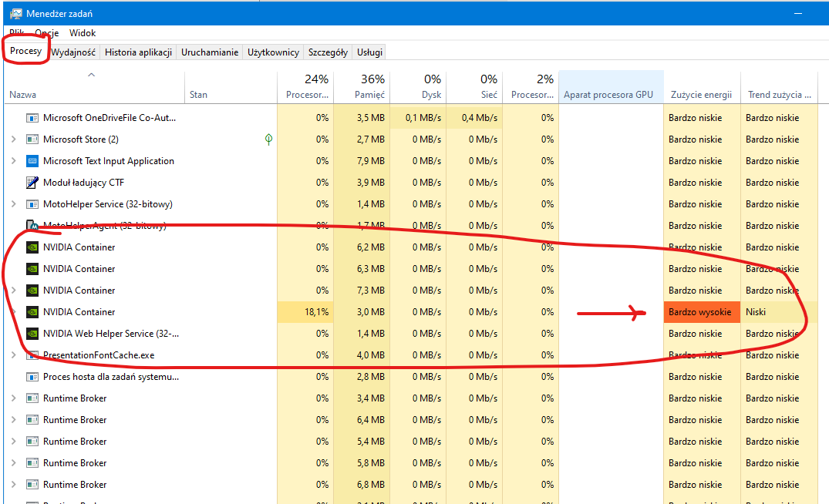The image size is (829, 504).
Task: Expand the Microsoft Store (2) process group
Action: tap(14, 139)
